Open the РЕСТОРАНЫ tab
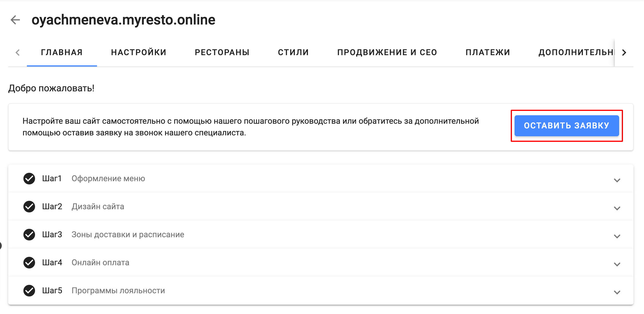 (x=222, y=52)
